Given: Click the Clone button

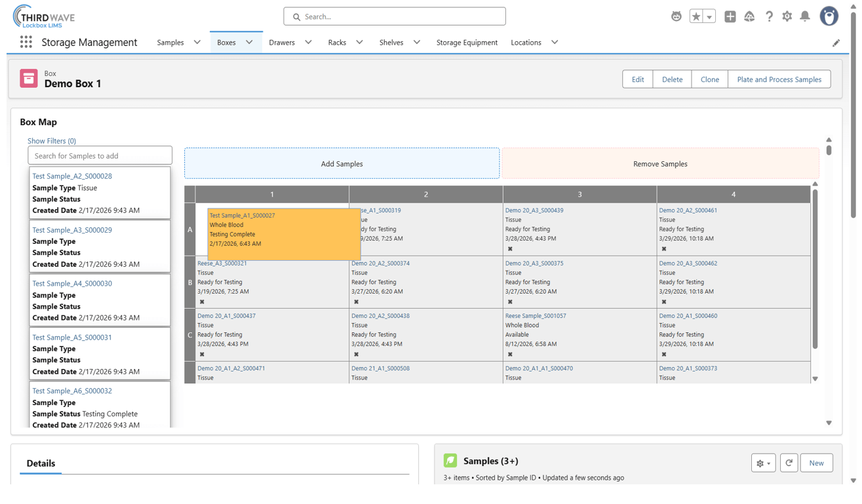Looking at the screenshot, I should (709, 79).
